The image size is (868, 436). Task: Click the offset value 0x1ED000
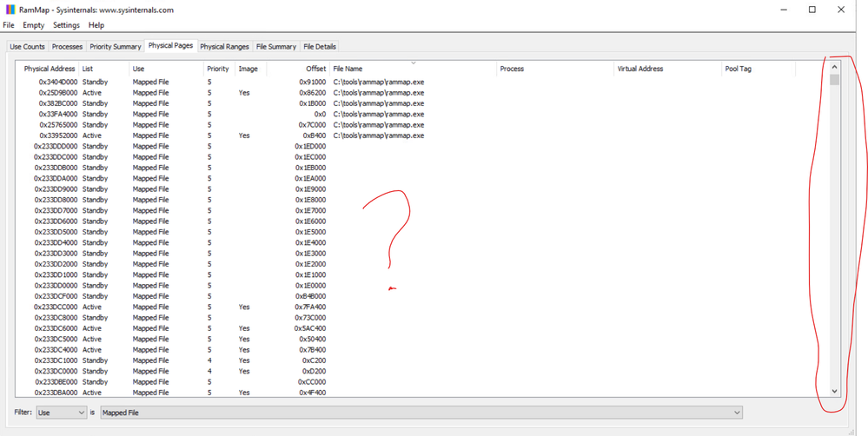(x=310, y=146)
